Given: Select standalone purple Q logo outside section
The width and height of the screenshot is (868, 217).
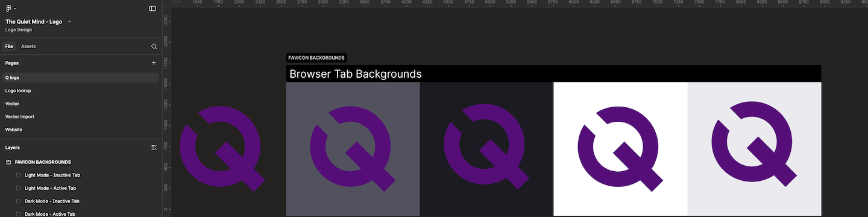Looking at the screenshot, I should [222, 149].
